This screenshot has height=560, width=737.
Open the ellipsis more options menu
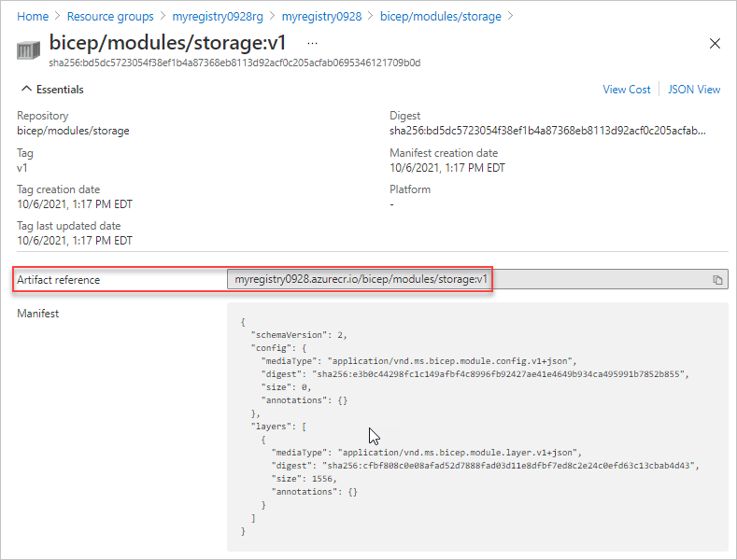click(313, 43)
